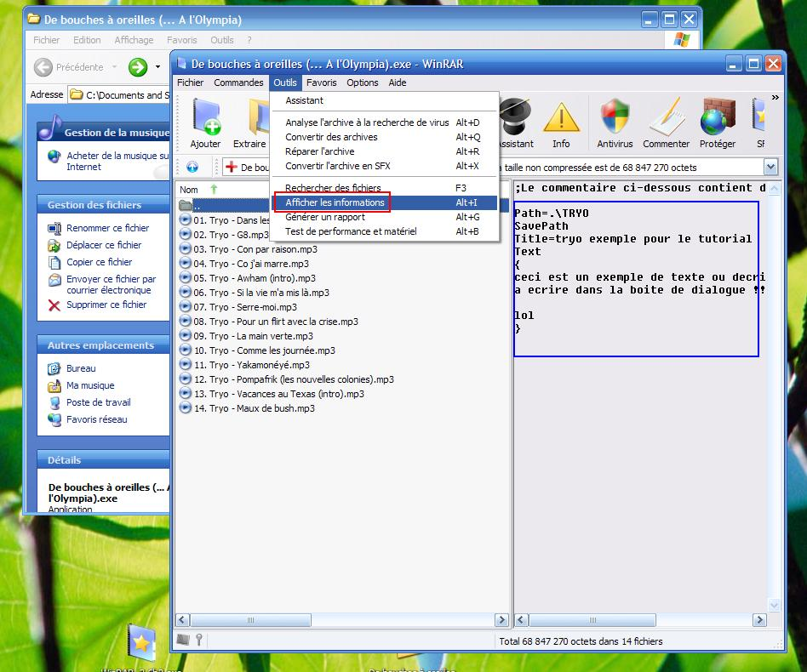Select file '13. Tryo - Vacances au Texas (intro).mp3'

coord(278,394)
